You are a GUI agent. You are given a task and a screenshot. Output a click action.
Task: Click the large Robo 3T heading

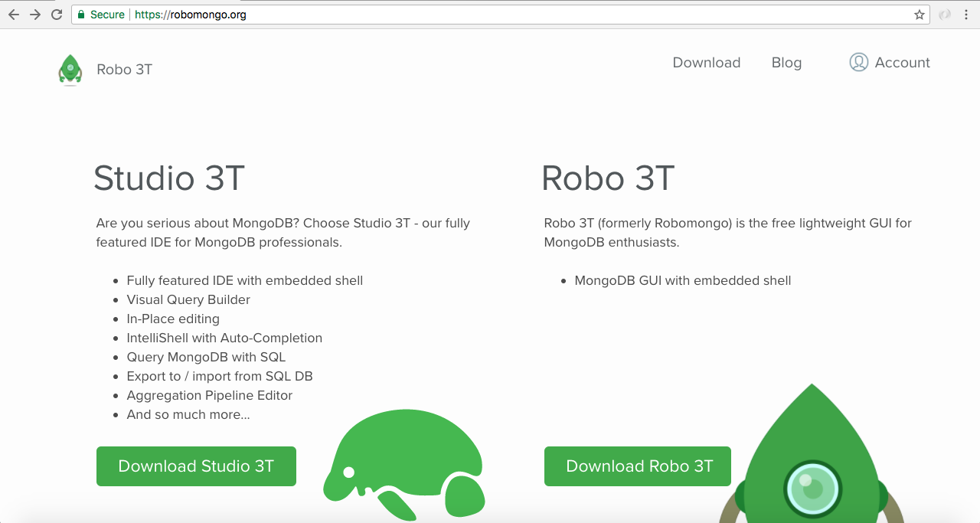click(608, 178)
